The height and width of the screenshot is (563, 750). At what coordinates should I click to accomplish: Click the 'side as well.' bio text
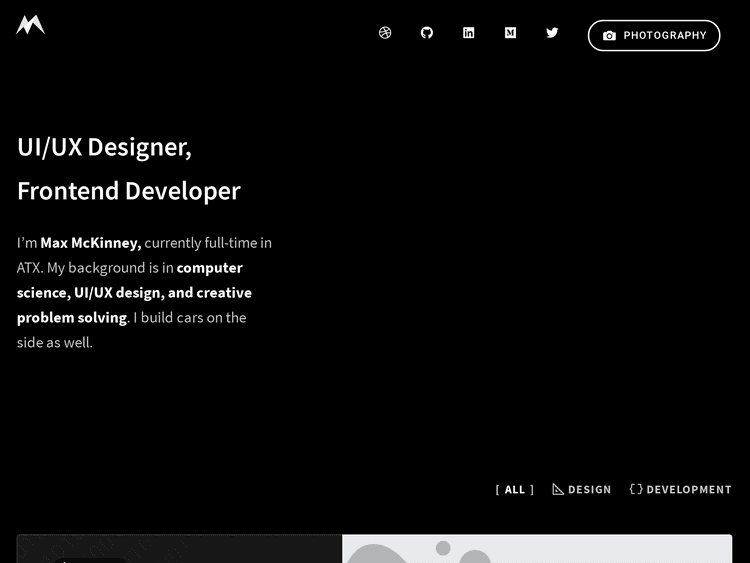point(55,343)
